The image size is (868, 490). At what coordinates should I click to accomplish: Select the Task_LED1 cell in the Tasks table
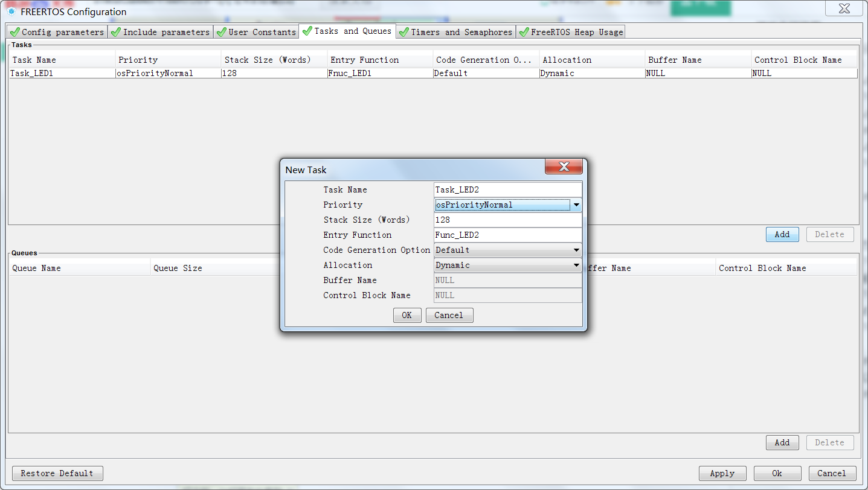coord(62,73)
